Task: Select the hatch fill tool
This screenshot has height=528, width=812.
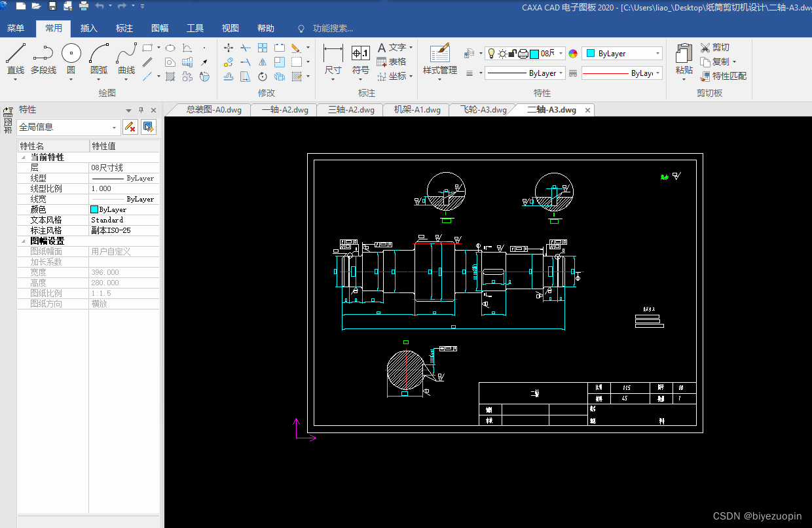Action: pos(170,77)
